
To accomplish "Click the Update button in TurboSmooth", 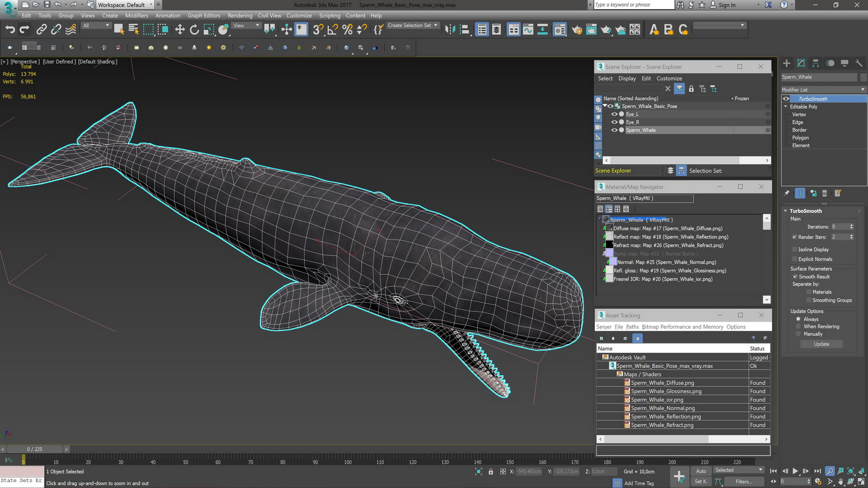I will pyautogui.click(x=821, y=344).
